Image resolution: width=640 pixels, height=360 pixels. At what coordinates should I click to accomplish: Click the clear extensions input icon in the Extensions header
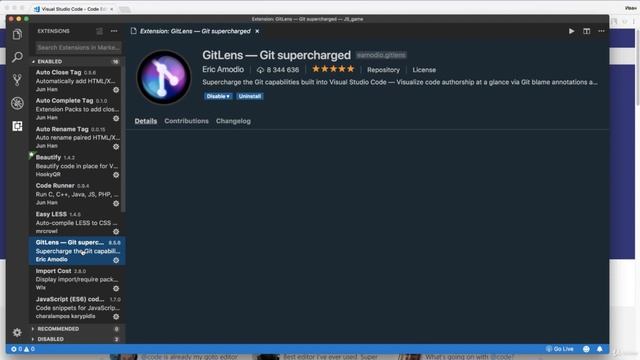(99, 31)
